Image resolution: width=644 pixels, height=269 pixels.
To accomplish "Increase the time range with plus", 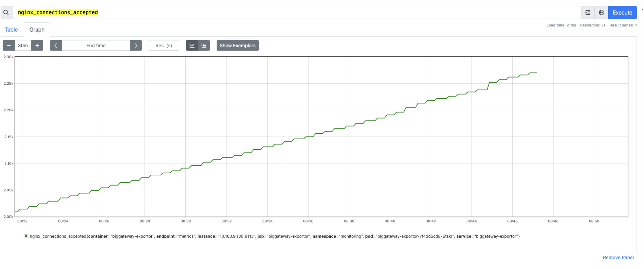I will [x=37, y=46].
